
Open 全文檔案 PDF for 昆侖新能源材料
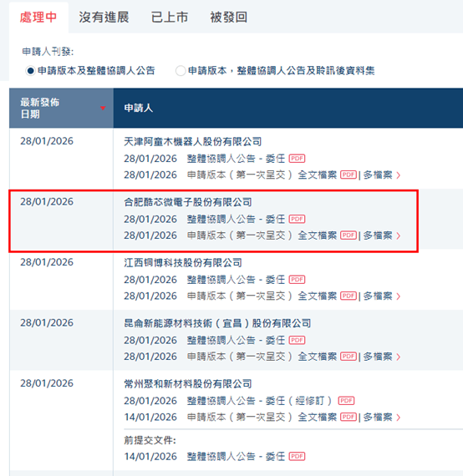[x=349, y=357]
